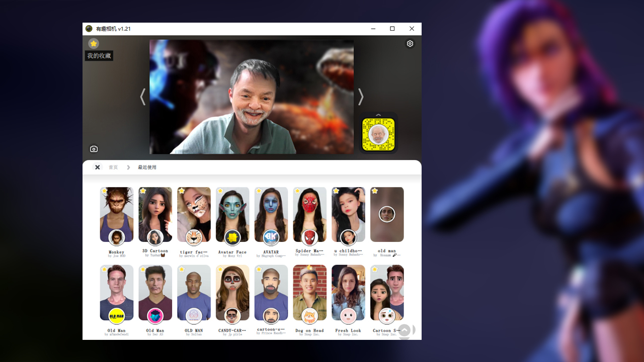
Task: Go to previous lens with left arrow
Action: pyautogui.click(x=143, y=97)
